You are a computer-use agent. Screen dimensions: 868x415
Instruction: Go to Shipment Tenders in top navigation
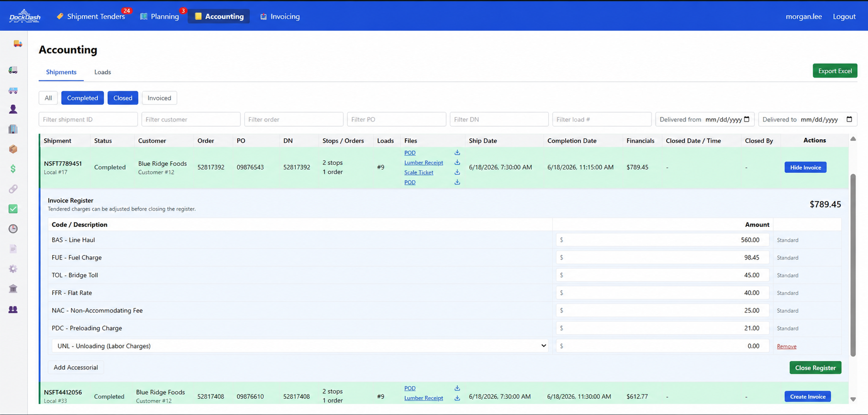91,16
